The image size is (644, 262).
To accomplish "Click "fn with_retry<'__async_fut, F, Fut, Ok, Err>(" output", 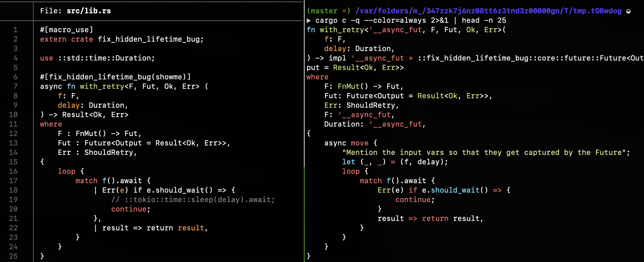I will click(x=406, y=30).
